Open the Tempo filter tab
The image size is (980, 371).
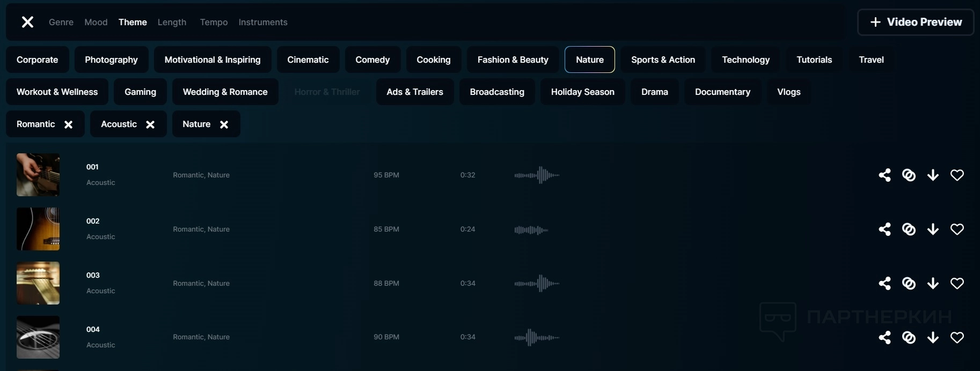click(x=214, y=22)
